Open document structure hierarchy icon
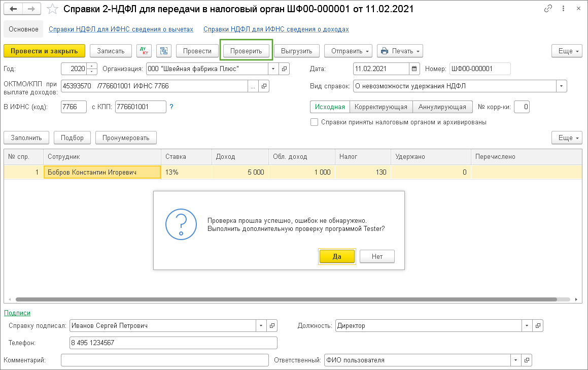This screenshot has height=370, width=588. point(164,51)
